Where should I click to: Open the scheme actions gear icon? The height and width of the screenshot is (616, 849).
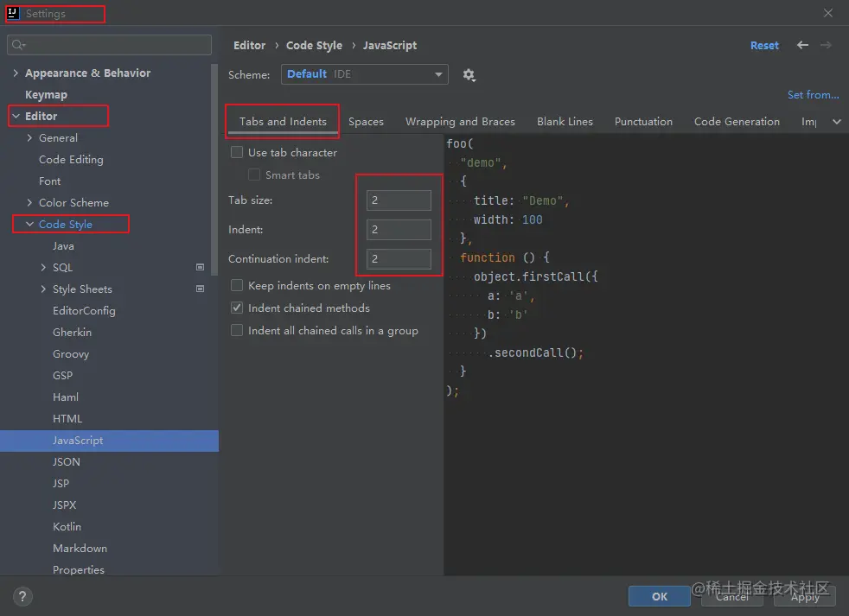click(x=469, y=74)
